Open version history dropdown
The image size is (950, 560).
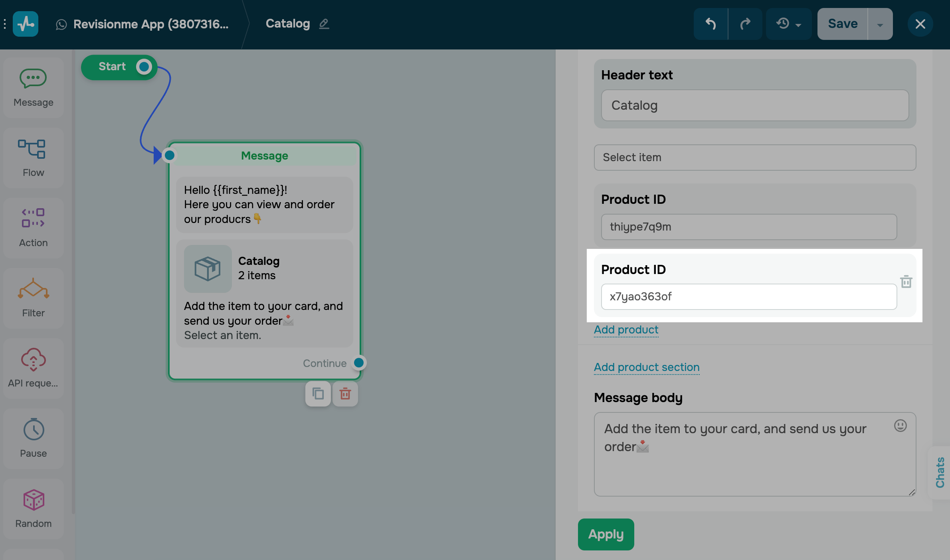[x=788, y=24]
